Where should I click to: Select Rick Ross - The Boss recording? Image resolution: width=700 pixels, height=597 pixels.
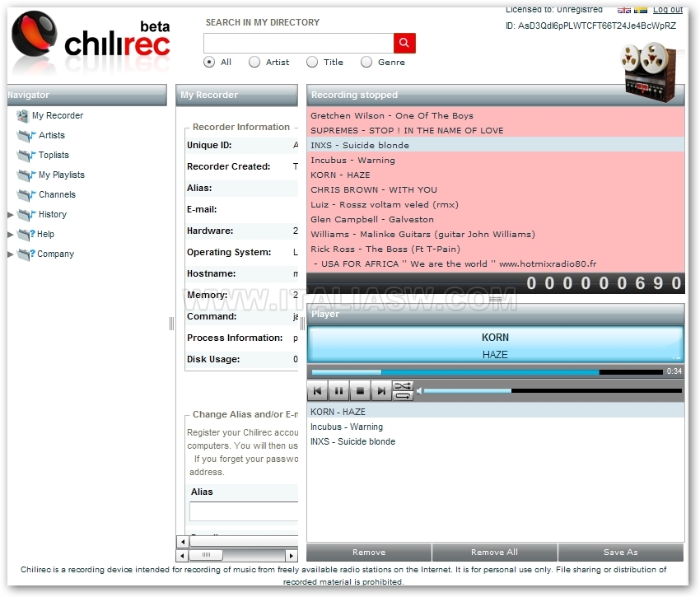[496, 250]
